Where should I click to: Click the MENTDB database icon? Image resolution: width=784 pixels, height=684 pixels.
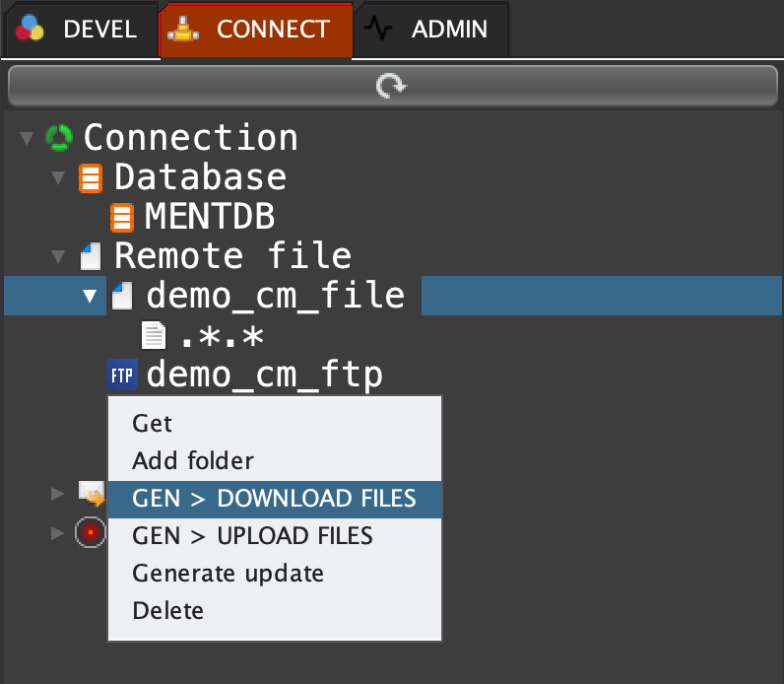(x=121, y=217)
